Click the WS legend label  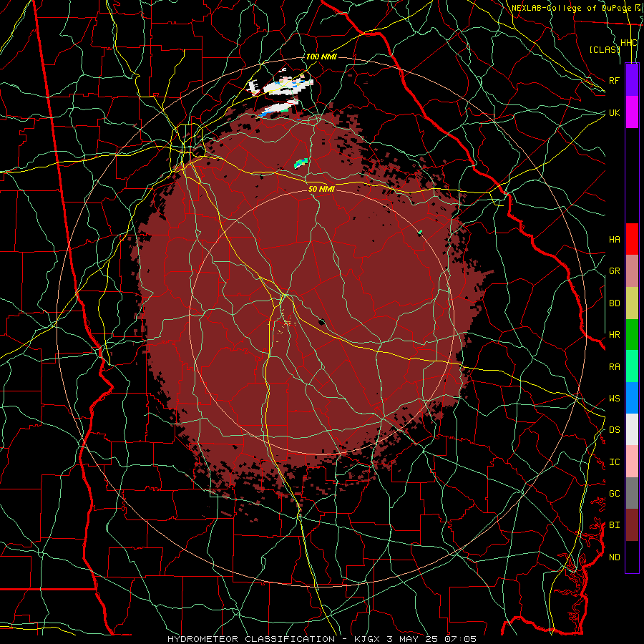(614, 399)
